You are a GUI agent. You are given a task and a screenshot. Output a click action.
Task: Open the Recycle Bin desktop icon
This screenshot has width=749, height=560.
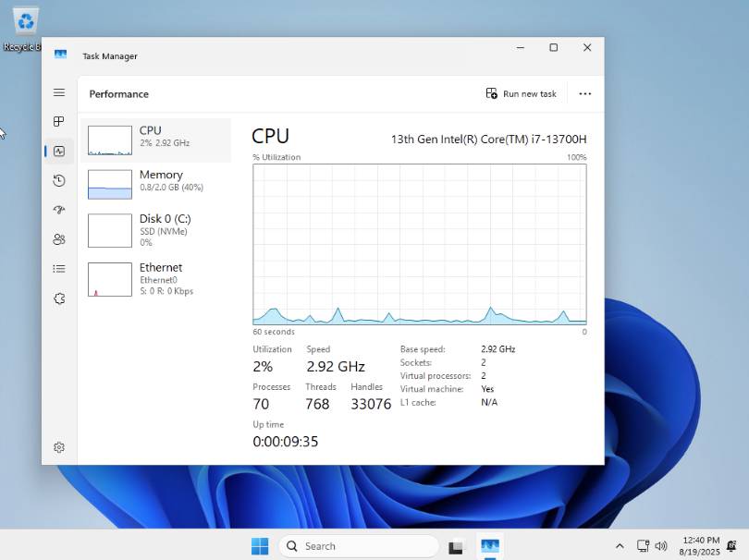[24, 30]
